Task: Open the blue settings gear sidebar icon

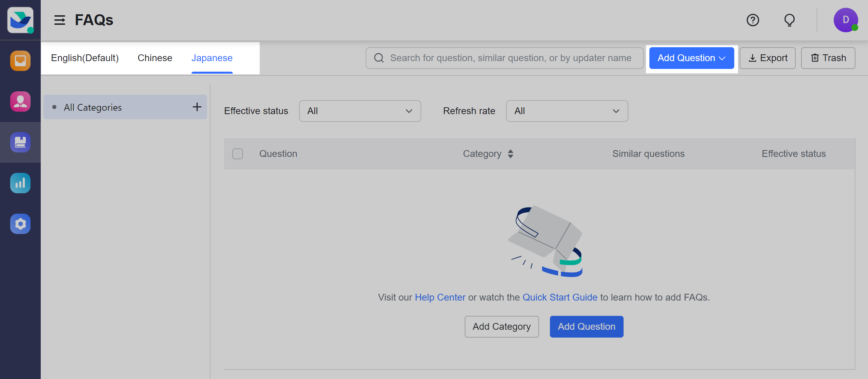Action: (20, 224)
